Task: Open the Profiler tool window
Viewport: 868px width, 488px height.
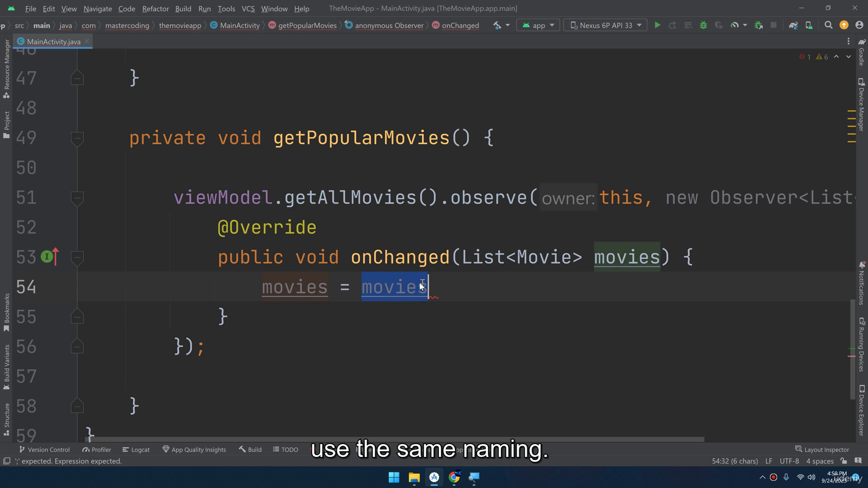Action: (x=97, y=450)
